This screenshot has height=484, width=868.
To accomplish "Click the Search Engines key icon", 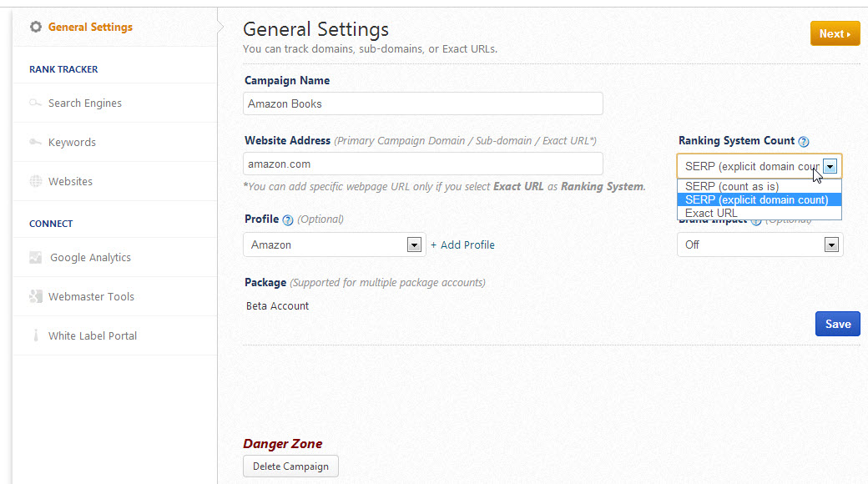I will 36,103.
